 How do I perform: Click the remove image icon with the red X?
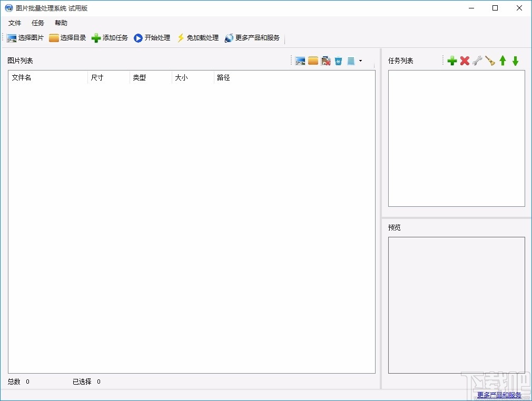click(326, 61)
